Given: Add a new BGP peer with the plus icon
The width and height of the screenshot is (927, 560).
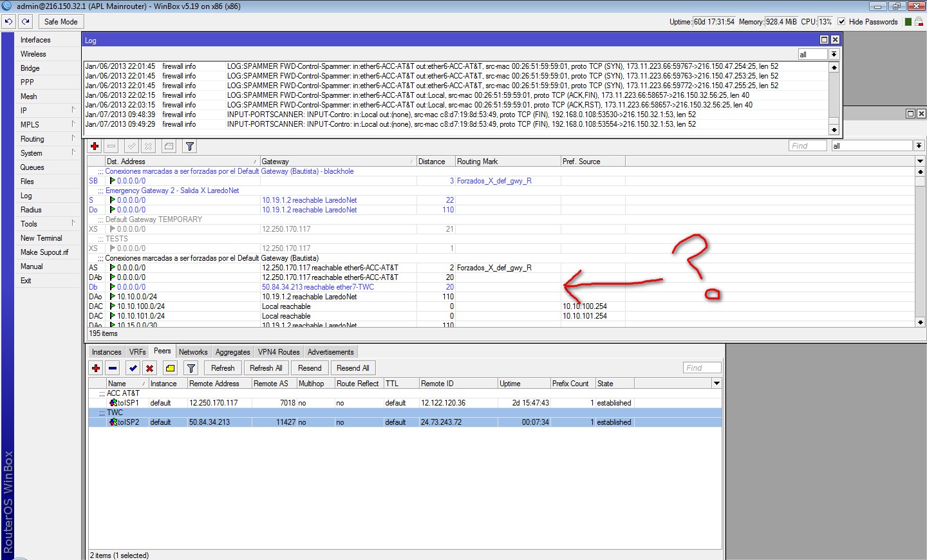Looking at the screenshot, I should (x=96, y=368).
